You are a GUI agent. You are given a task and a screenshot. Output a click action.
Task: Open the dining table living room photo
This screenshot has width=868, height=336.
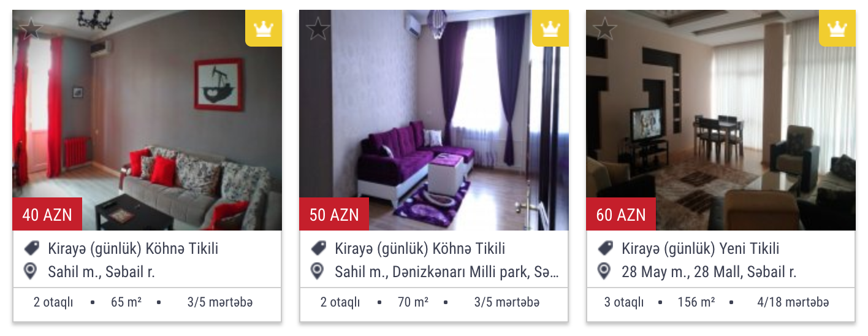pyautogui.click(x=721, y=120)
